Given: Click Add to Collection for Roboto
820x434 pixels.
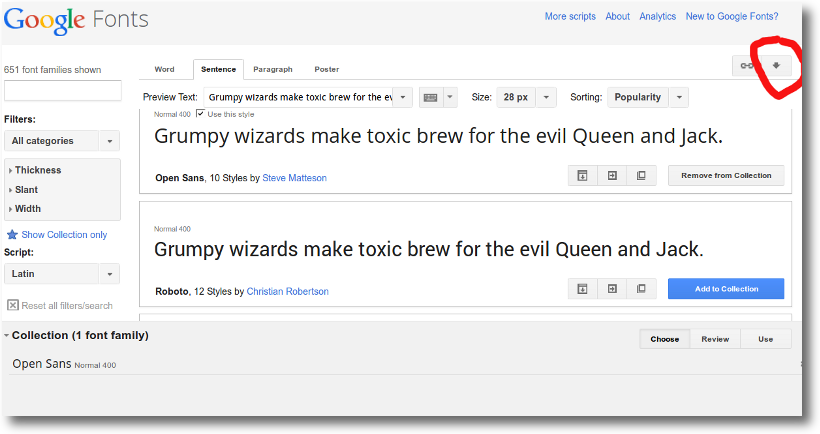Looking at the screenshot, I should point(726,289).
